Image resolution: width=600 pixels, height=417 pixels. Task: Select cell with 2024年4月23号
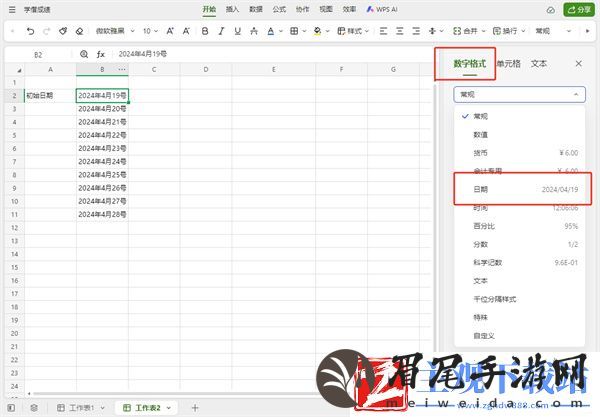pyautogui.click(x=102, y=148)
